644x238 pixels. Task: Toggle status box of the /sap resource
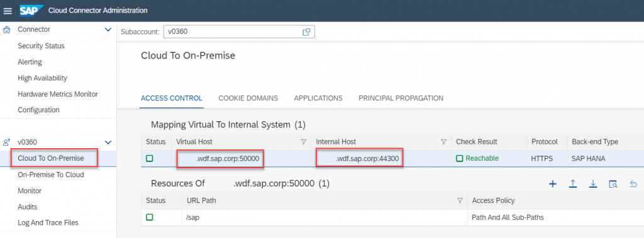pos(149,217)
